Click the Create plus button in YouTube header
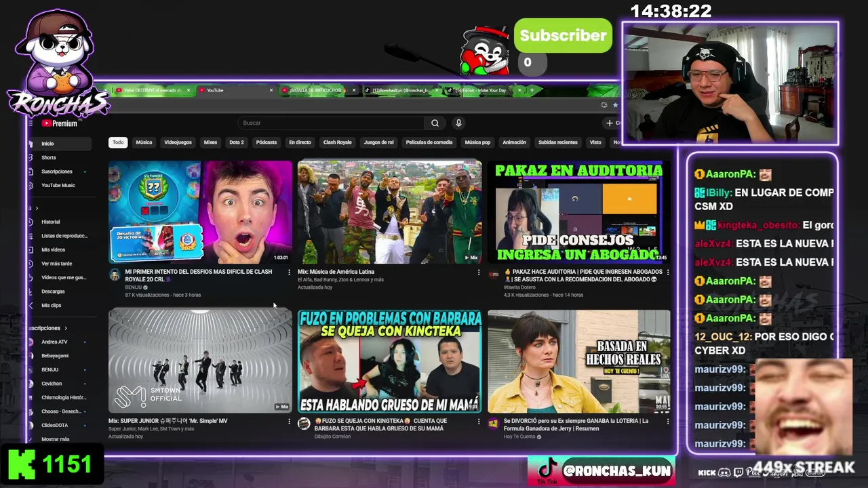This screenshot has width=868, height=488. [612, 123]
